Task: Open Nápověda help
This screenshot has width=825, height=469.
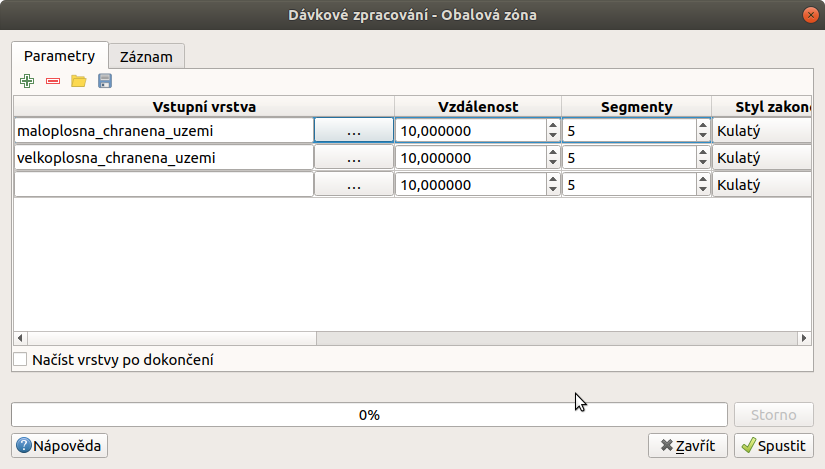Action: [x=59, y=446]
